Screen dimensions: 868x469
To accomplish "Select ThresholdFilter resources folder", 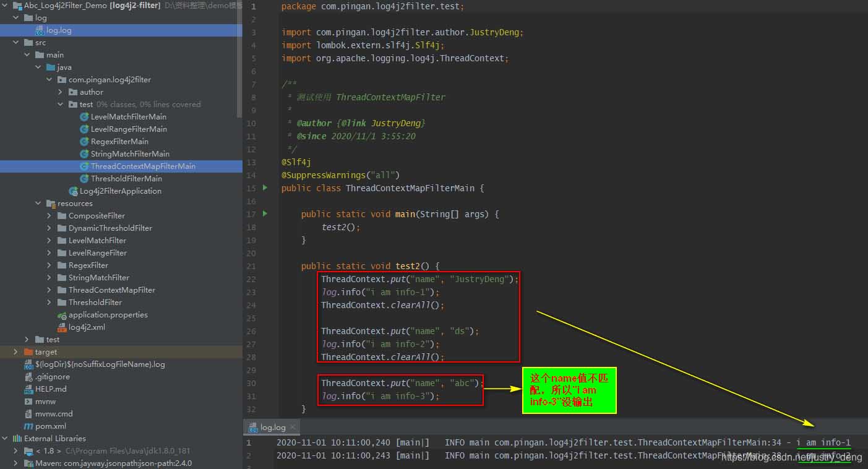I will (95, 303).
